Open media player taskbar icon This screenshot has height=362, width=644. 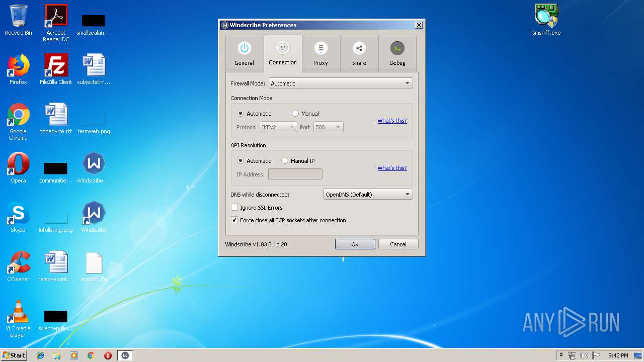point(74,355)
